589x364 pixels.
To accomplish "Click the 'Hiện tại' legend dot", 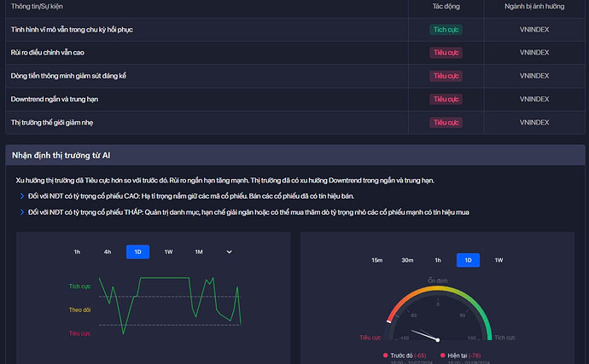I will (443, 355).
